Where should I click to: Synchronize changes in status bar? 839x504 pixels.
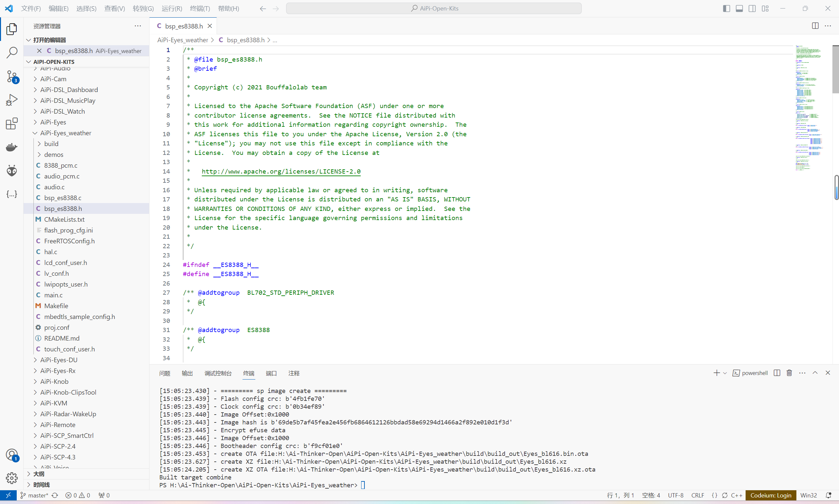tap(55, 495)
